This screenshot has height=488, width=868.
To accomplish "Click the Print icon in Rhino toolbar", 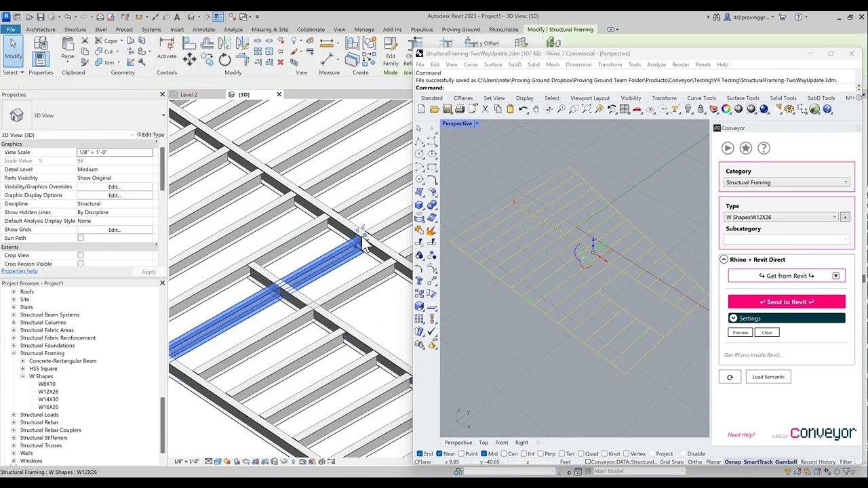I will point(460,109).
